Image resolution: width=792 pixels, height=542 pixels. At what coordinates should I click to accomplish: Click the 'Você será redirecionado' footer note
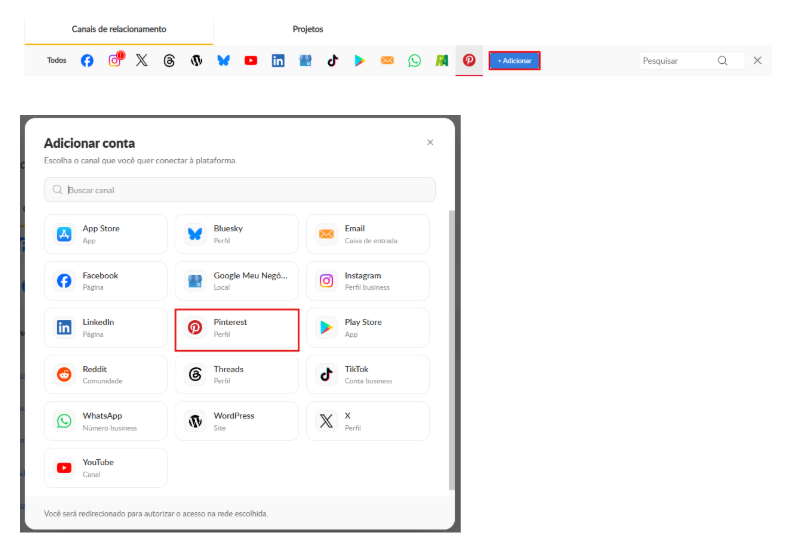[x=156, y=514]
